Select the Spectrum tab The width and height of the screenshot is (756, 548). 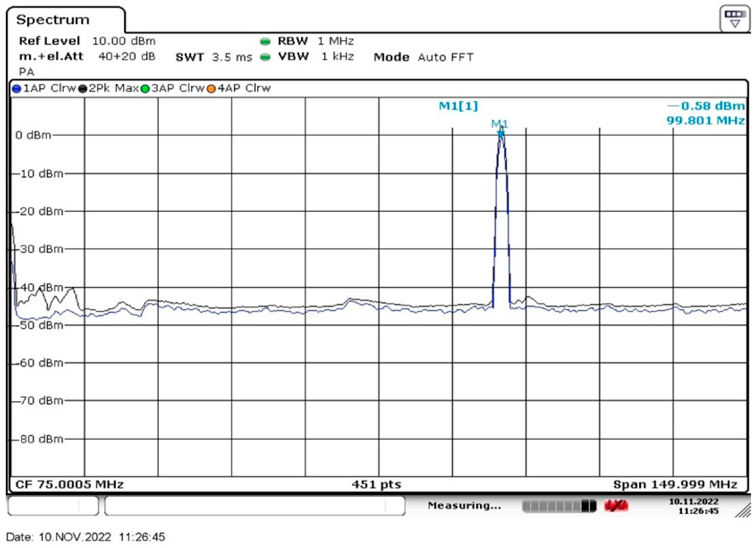[x=53, y=20]
